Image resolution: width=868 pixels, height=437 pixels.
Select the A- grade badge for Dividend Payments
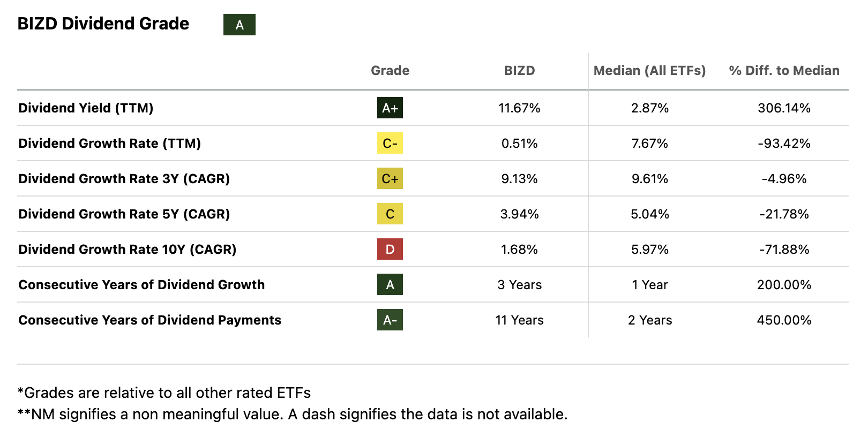click(390, 320)
